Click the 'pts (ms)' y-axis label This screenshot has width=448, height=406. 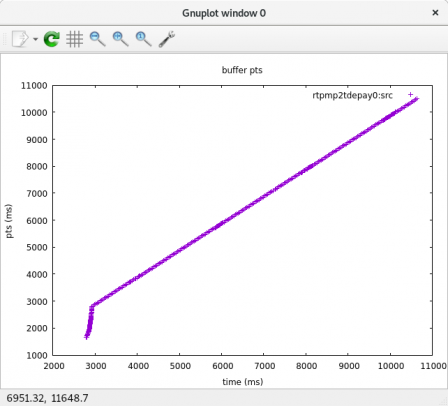click(x=9, y=221)
